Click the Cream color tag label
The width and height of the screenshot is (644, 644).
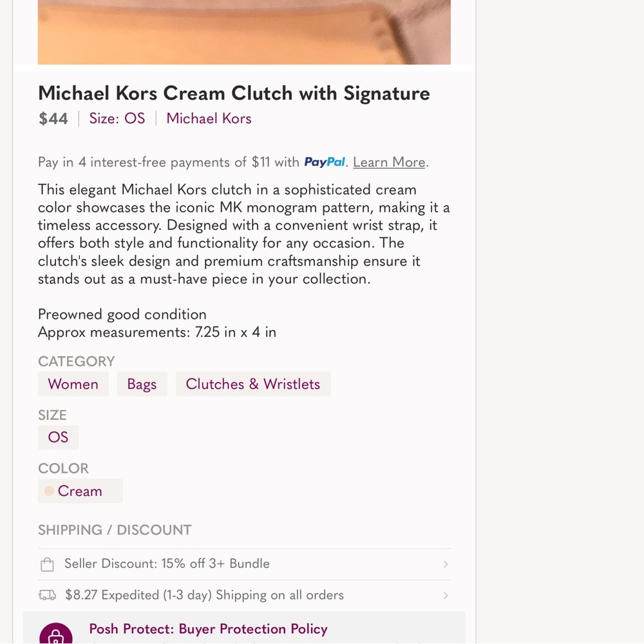[80, 491]
